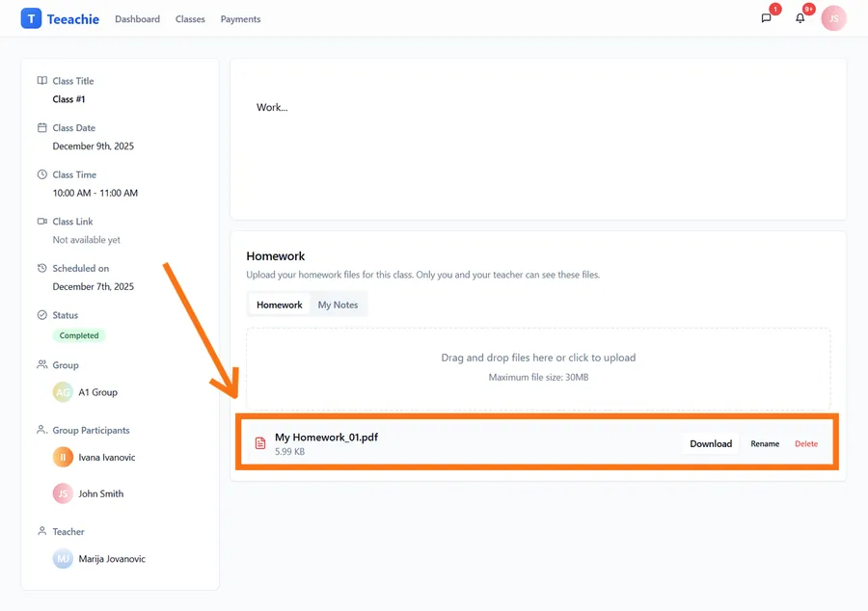Open the chat messages icon
The height and width of the screenshot is (611, 868).
point(767,18)
